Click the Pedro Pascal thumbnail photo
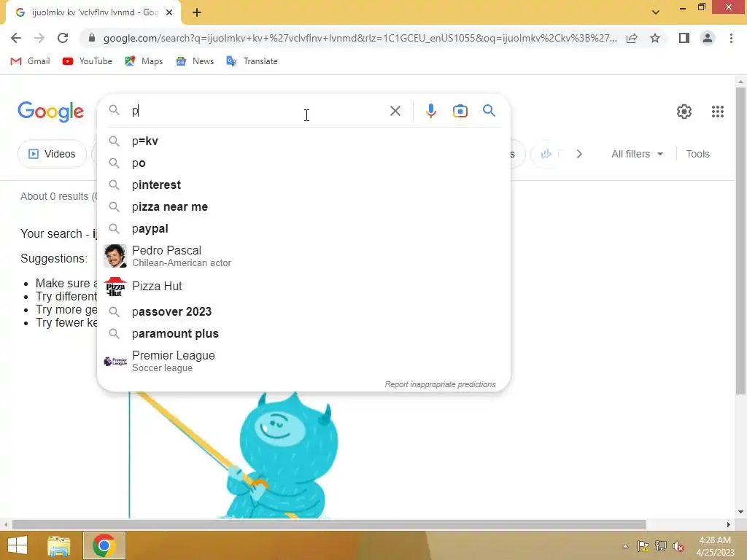This screenshot has width=747, height=560. 115,256
